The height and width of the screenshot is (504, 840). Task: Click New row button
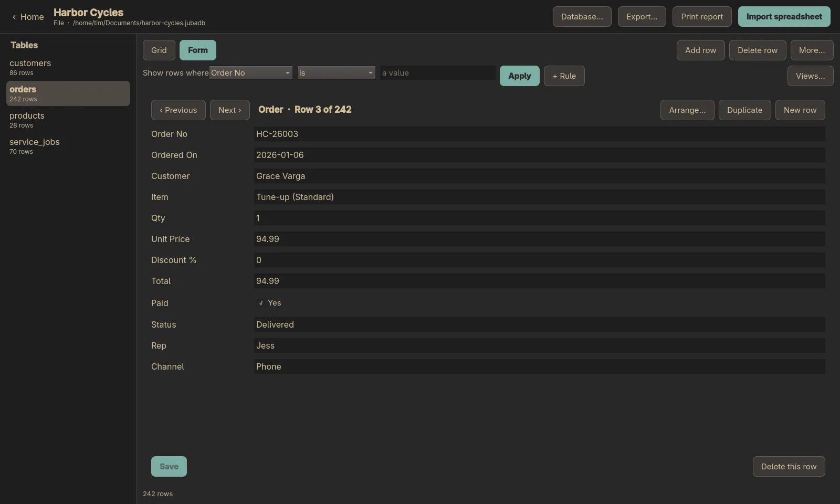800,110
